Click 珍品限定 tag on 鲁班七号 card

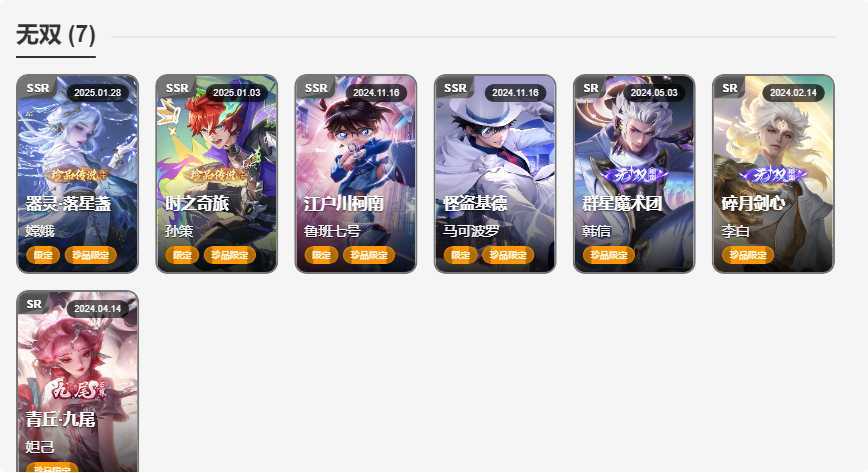click(x=369, y=255)
